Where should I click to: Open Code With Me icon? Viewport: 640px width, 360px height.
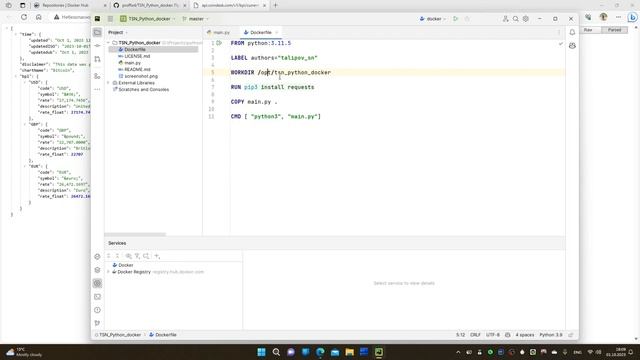(x=505, y=19)
